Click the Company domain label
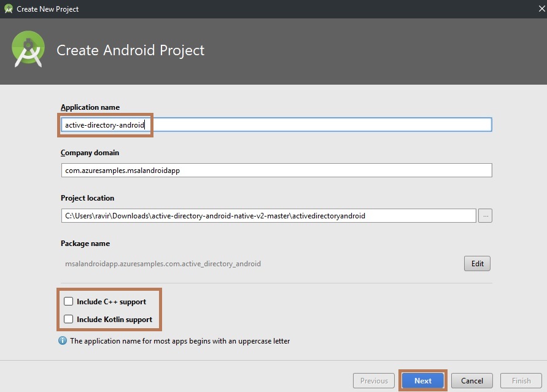This screenshot has width=547, height=392. tap(90, 153)
